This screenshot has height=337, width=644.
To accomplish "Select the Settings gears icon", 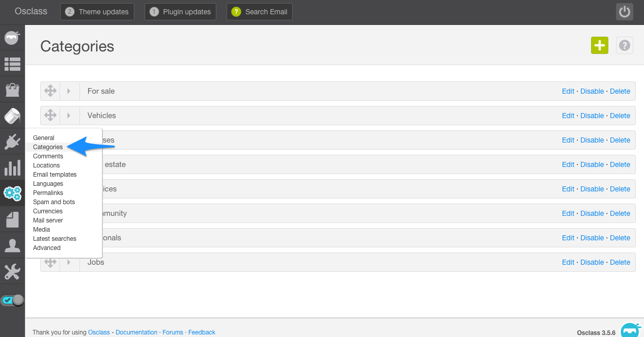I will click(x=12, y=193).
